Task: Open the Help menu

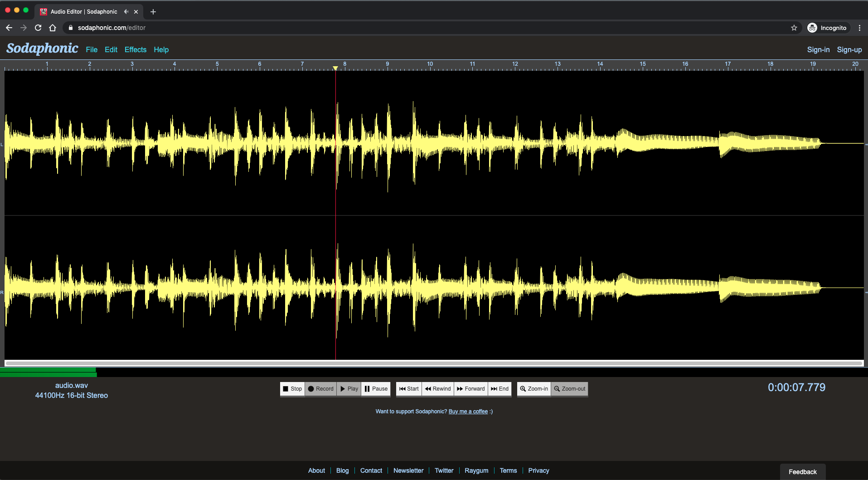Action: point(161,50)
